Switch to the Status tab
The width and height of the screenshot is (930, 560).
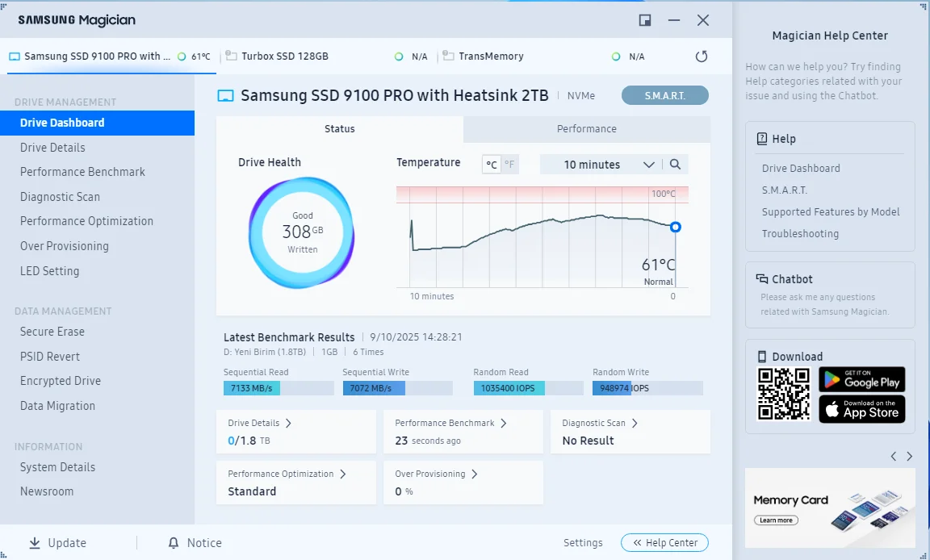(x=339, y=128)
